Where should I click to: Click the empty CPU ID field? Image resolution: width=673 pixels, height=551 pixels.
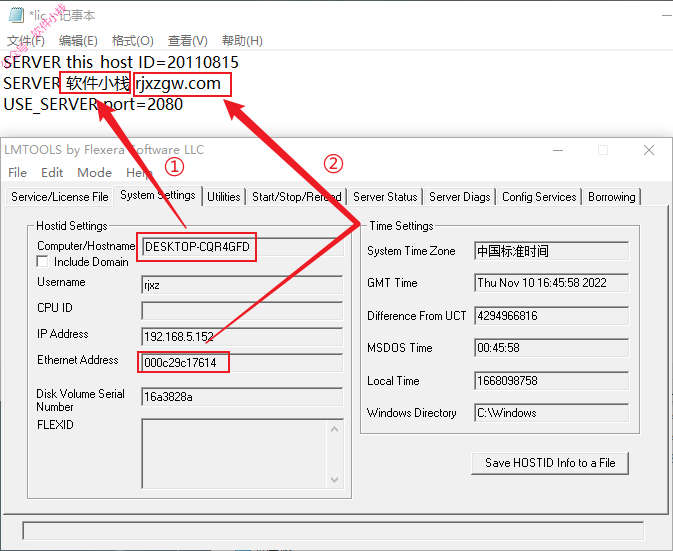pyautogui.click(x=242, y=311)
